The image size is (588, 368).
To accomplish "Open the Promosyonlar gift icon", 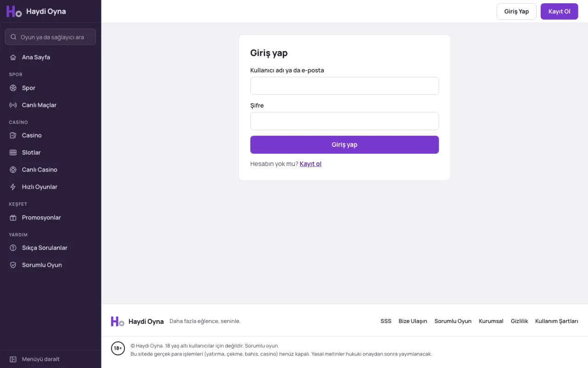I will [13, 218].
